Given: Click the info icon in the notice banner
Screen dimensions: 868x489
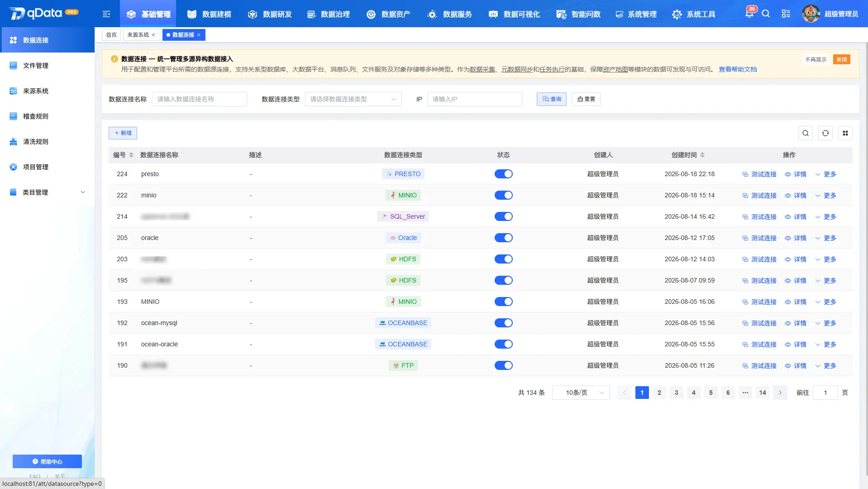Looking at the screenshot, I should pos(114,59).
